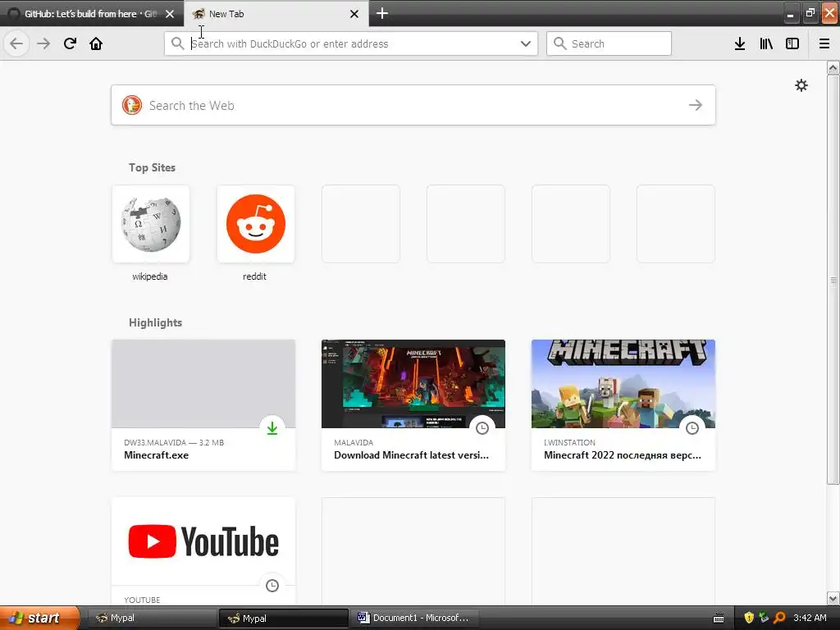The width and height of the screenshot is (840, 630).
Task: Click the Highlights section heading
Action: pos(155,322)
